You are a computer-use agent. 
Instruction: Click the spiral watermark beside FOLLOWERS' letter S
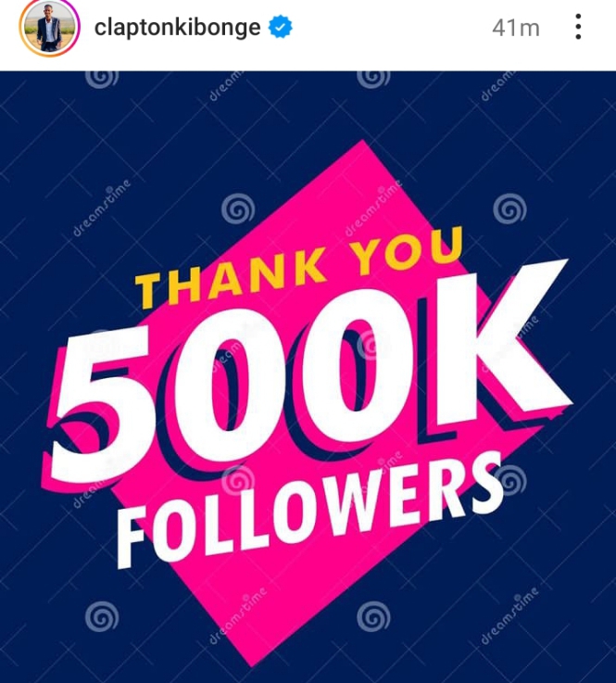(x=511, y=480)
